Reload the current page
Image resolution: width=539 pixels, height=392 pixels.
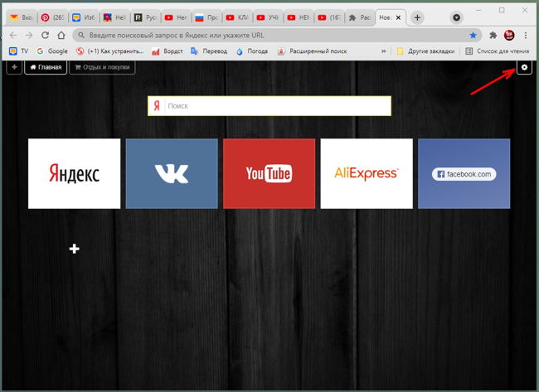point(45,35)
